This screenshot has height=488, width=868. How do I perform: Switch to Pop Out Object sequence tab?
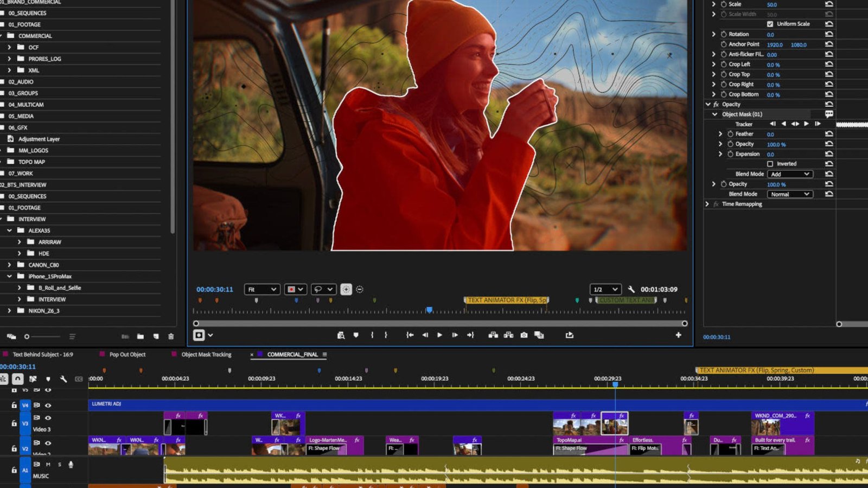click(x=127, y=355)
